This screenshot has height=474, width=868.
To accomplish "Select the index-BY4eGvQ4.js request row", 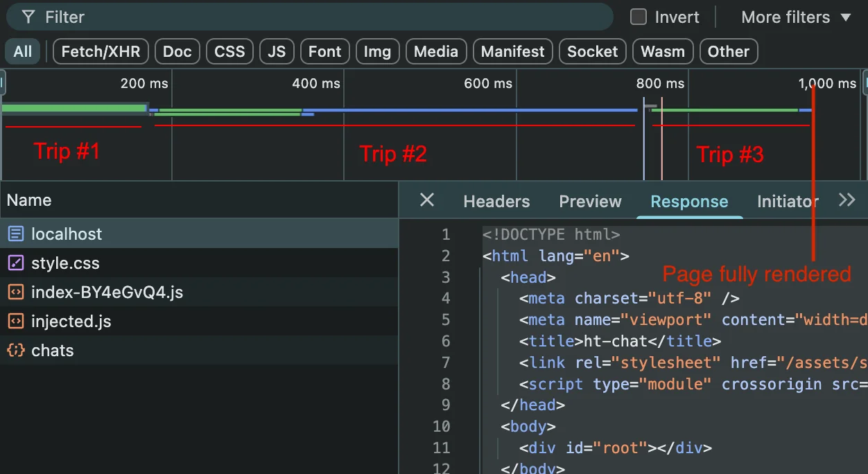I will pos(199,292).
